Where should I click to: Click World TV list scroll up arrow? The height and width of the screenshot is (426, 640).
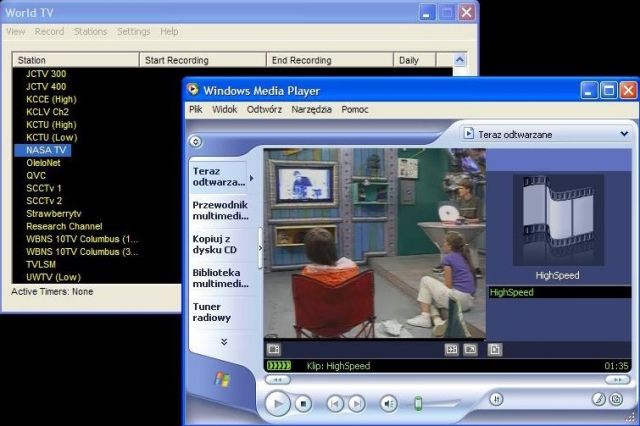point(460,60)
